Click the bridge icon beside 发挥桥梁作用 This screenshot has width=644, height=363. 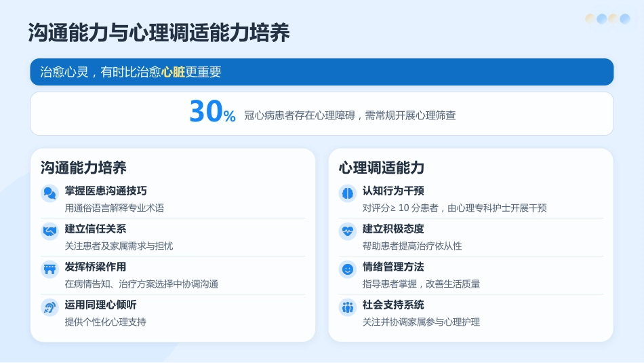[x=49, y=269]
